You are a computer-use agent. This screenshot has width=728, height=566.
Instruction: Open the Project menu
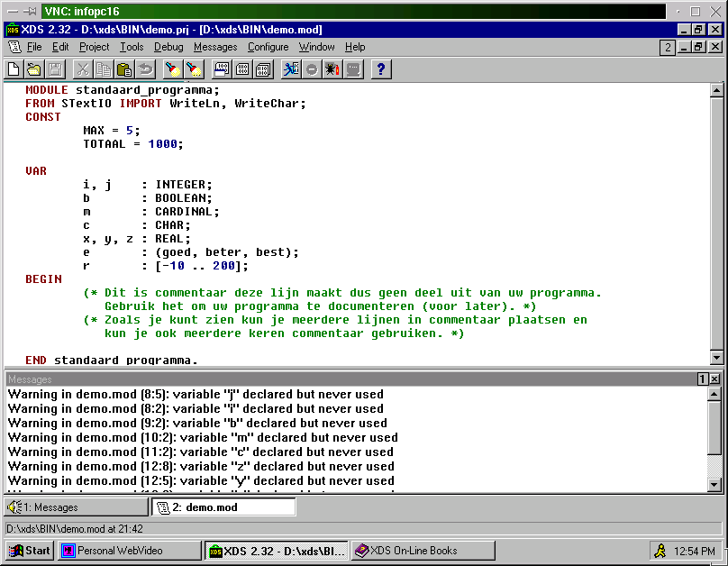(x=95, y=47)
